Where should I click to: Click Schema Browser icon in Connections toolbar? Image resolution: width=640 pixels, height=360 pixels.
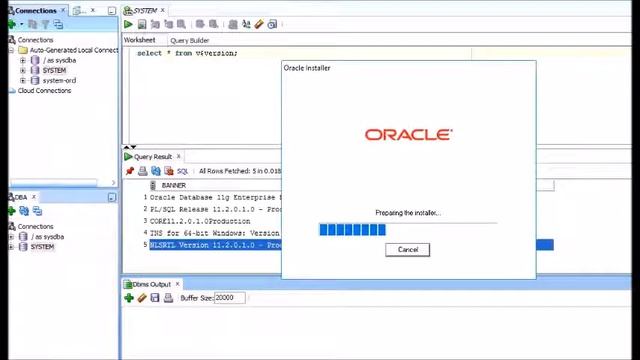[x=58, y=24]
